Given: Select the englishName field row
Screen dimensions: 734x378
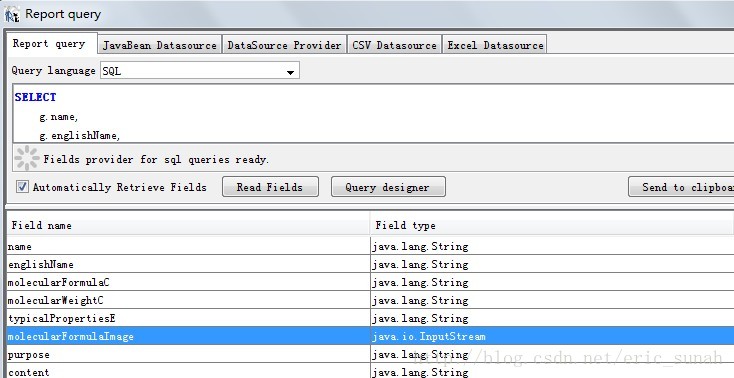Looking at the screenshot, I should [370, 264].
